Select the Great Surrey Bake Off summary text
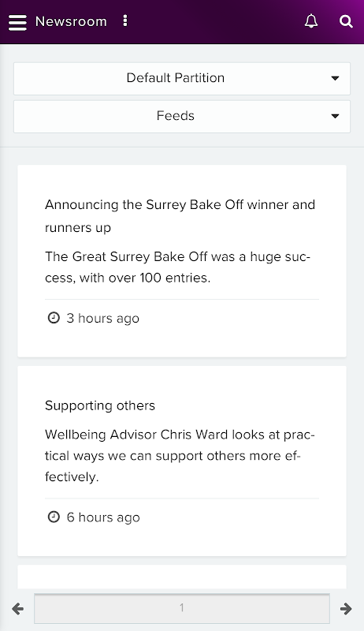 (x=177, y=267)
